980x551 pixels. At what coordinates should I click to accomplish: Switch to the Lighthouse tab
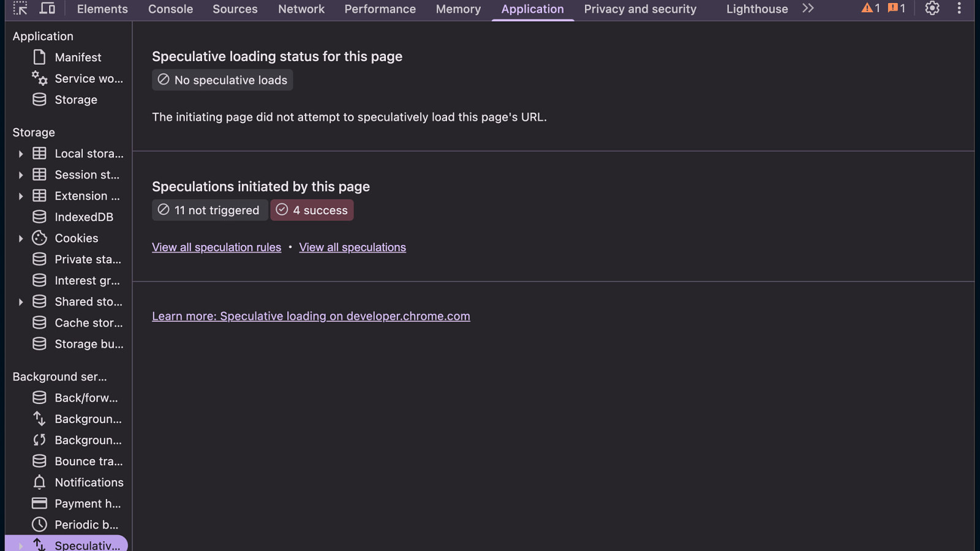(x=757, y=9)
